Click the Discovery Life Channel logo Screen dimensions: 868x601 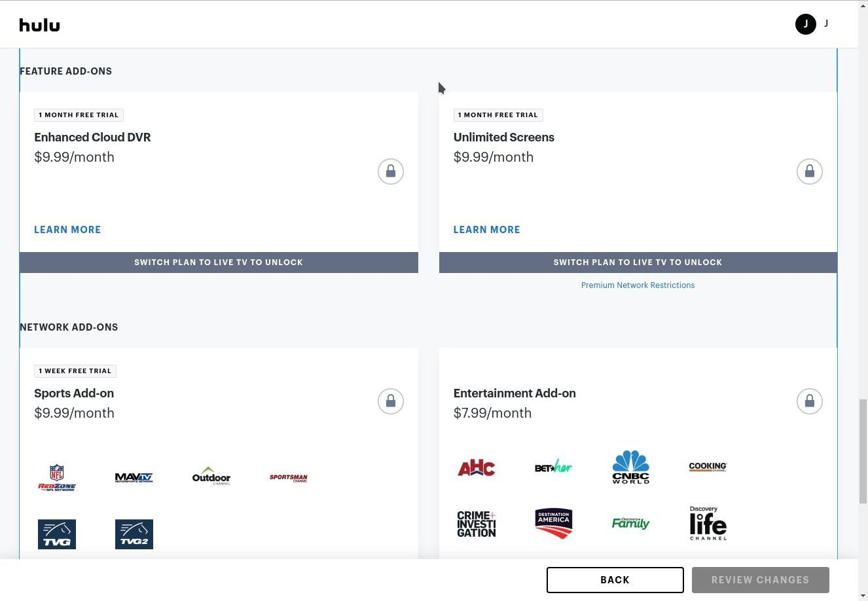pyautogui.click(x=708, y=523)
